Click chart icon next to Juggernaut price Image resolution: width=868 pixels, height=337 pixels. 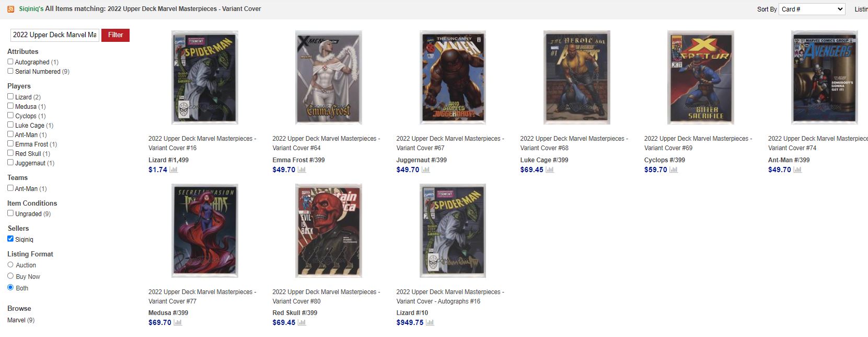(425, 170)
